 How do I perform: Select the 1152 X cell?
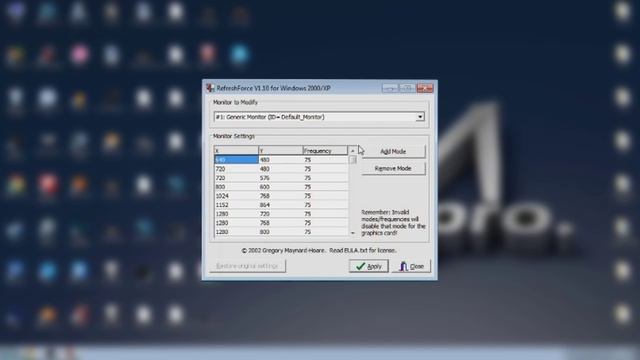[x=236, y=205]
